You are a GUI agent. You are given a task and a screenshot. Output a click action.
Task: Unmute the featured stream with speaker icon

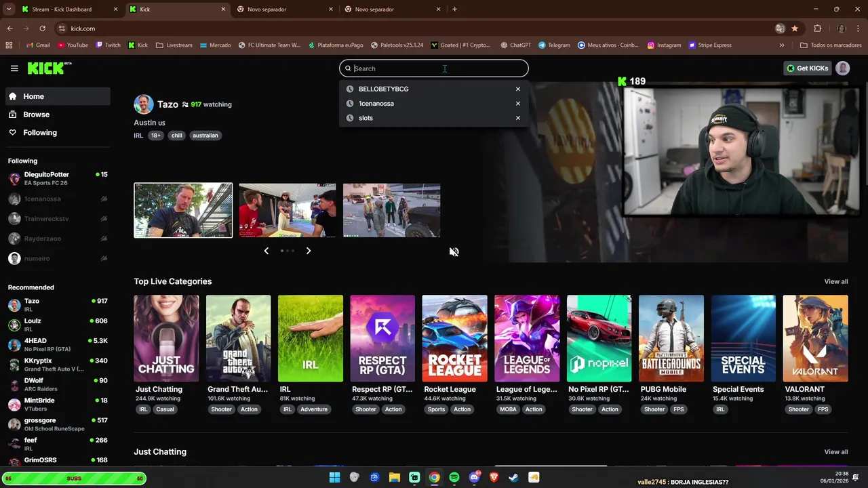coord(454,251)
